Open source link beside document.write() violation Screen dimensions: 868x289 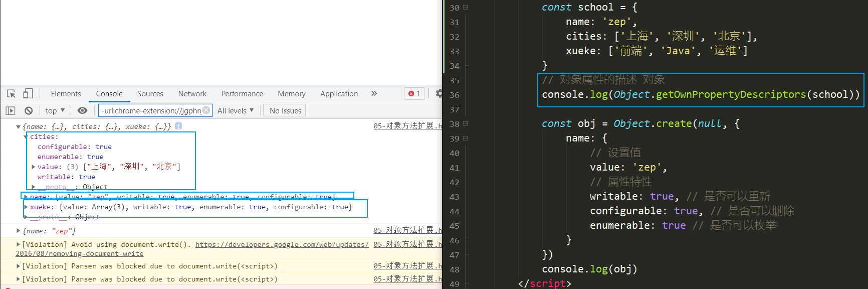tap(407, 244)
